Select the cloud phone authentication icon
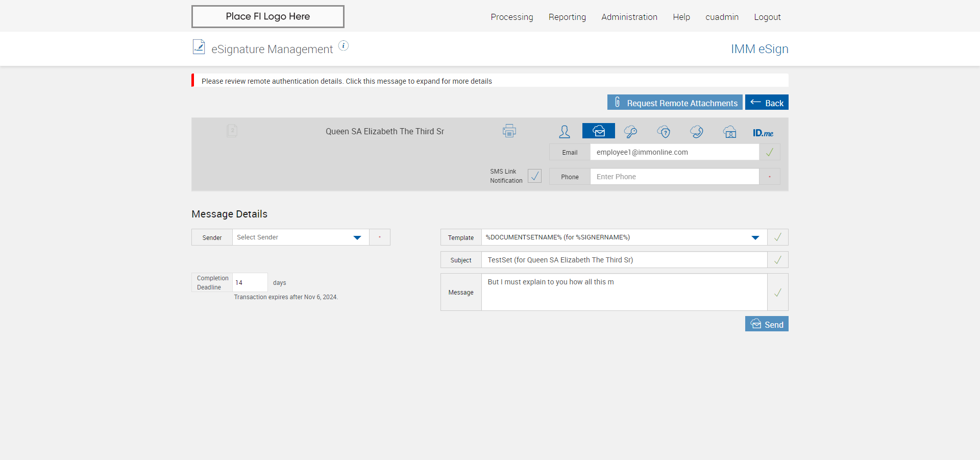 697,132
